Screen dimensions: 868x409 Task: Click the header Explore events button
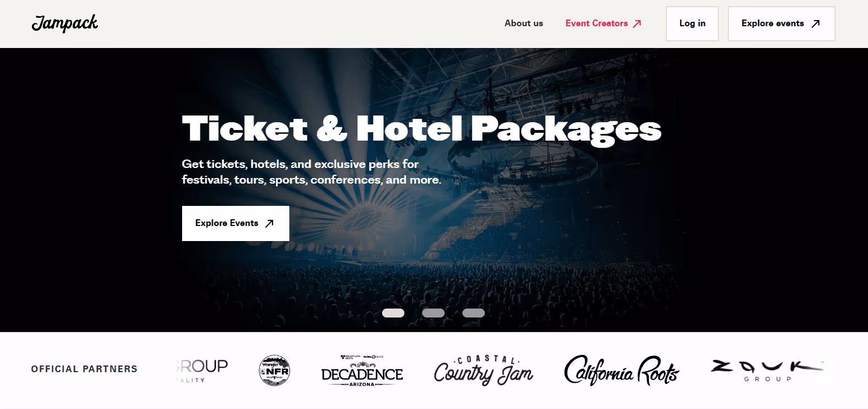coord(781,23)
